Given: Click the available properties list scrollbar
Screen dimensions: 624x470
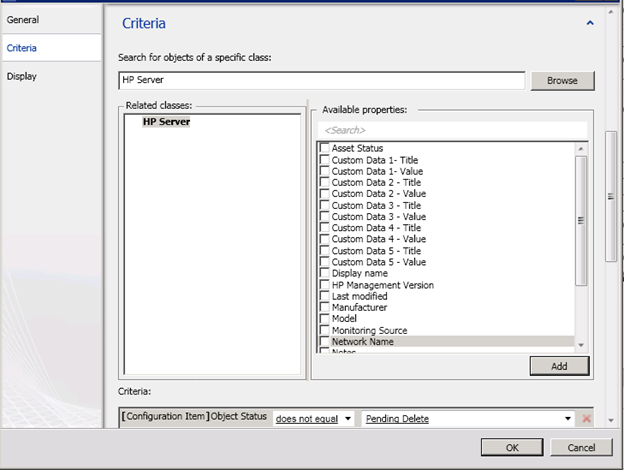Looking at the screenshot, I should pyautogui.click(x=581, y=222).
